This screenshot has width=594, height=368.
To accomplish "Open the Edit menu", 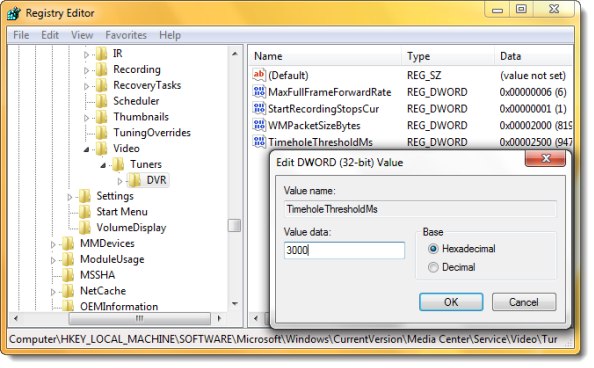I will coord(50,35).
